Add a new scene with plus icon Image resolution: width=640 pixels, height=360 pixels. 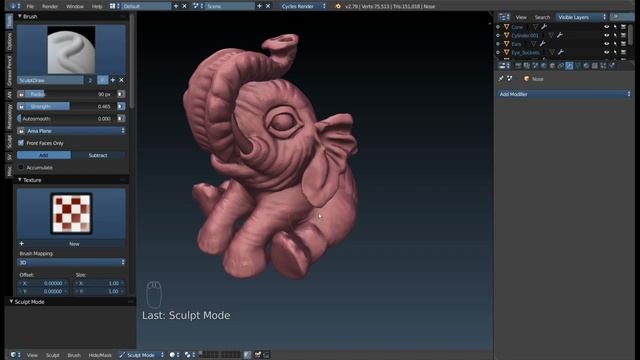coord(259,6)
